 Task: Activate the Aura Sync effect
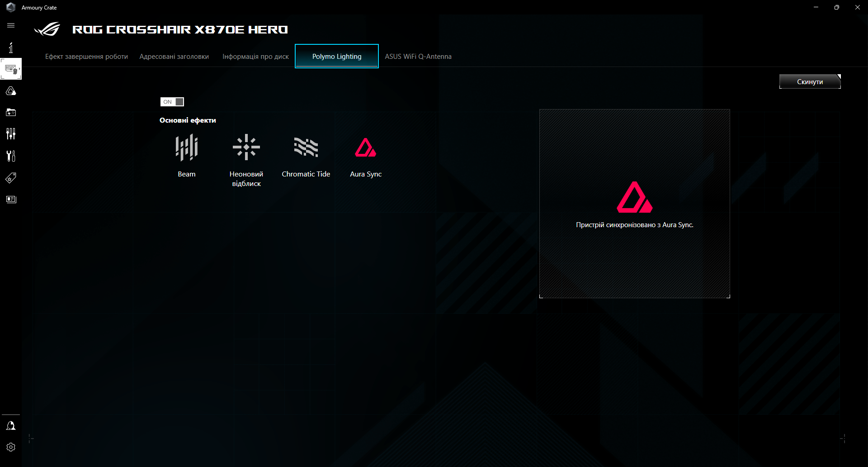(x=366, y=154)
